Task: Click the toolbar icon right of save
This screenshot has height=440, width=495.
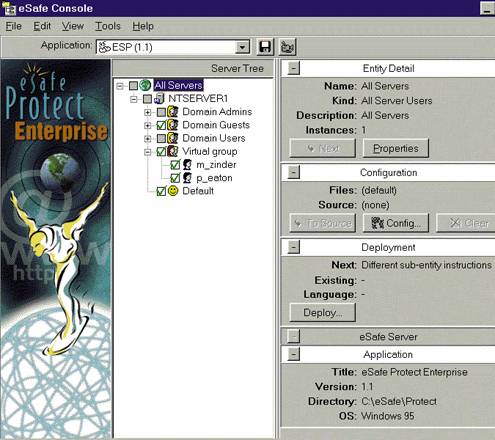Action: (287, 47)
